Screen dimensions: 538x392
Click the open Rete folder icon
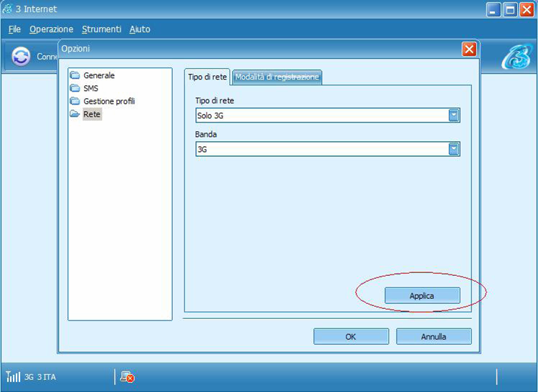click(x=75, y=114)
